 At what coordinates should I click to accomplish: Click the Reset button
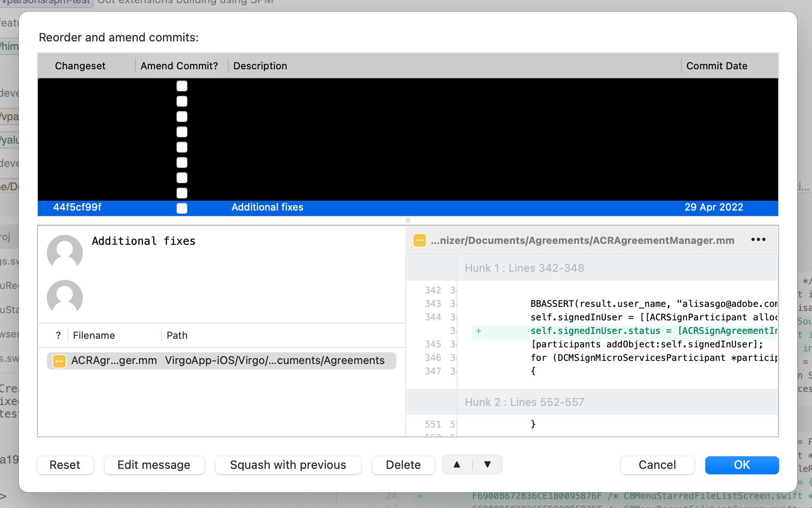tap(65, 465)
